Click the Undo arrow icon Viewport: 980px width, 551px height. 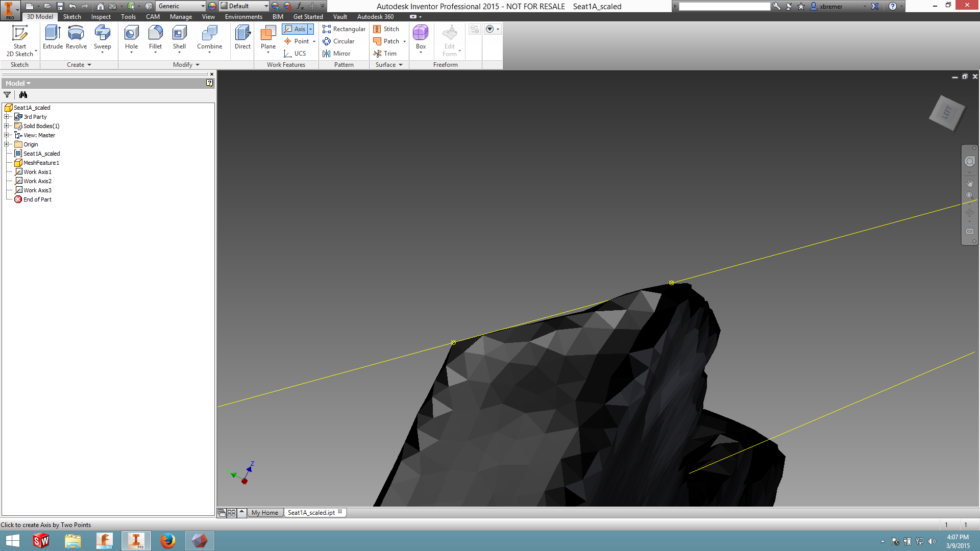72,6
